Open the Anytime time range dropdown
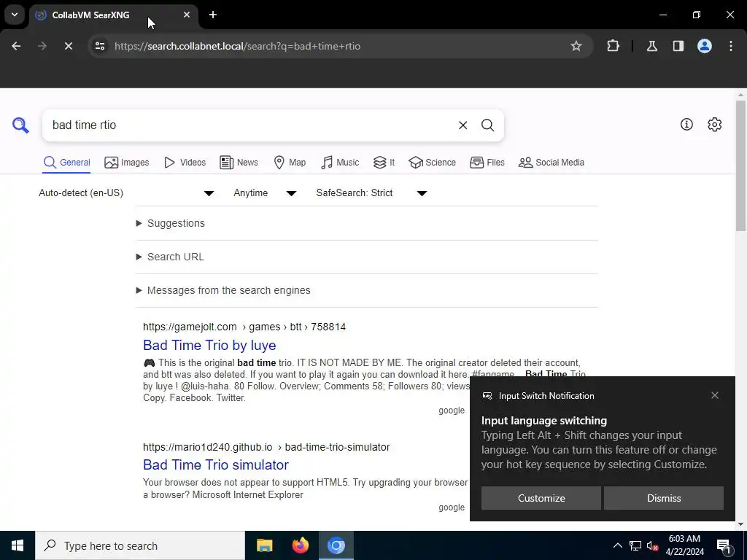The width and height of the screenshot is (747, 560). pos(265,192)
